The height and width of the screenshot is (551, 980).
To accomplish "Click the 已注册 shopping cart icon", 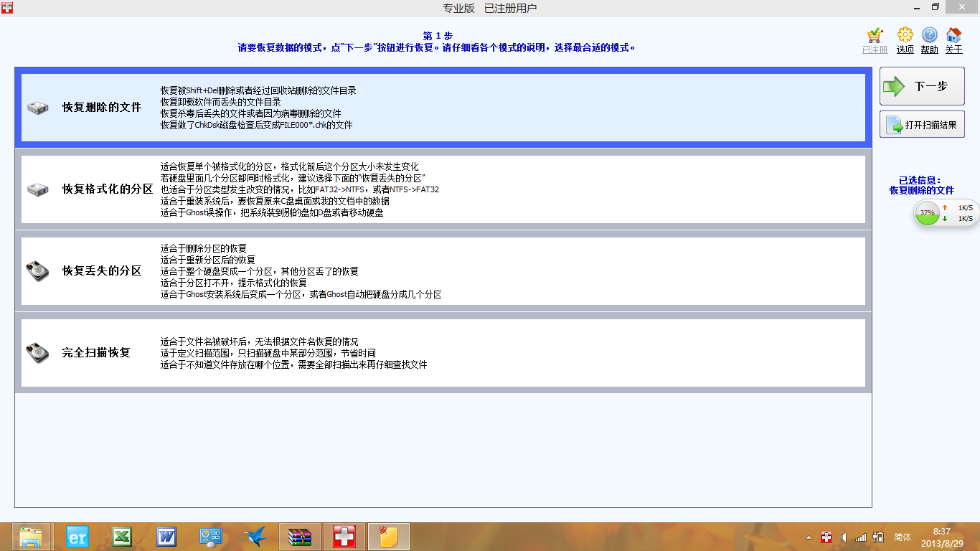I will 875,35.
